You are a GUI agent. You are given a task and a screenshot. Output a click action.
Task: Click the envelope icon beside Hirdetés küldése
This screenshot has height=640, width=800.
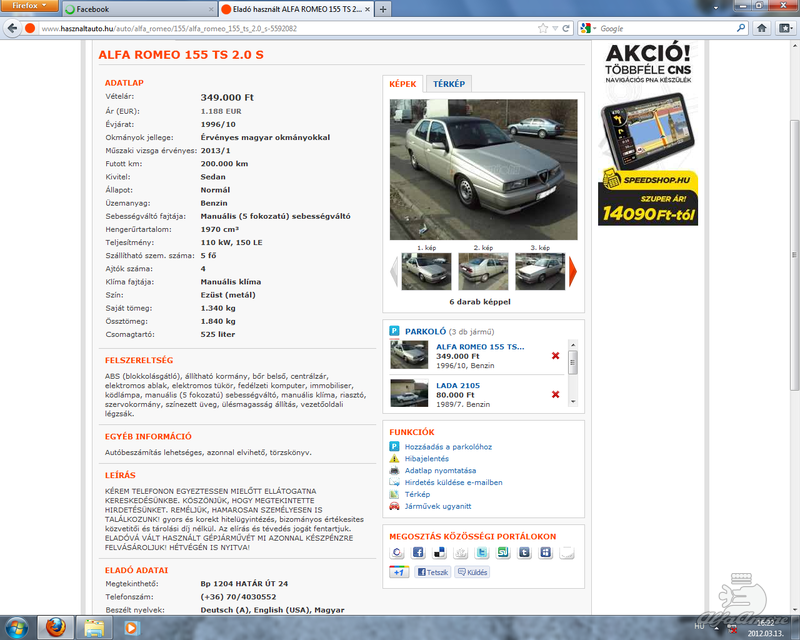tap(394, 482)
